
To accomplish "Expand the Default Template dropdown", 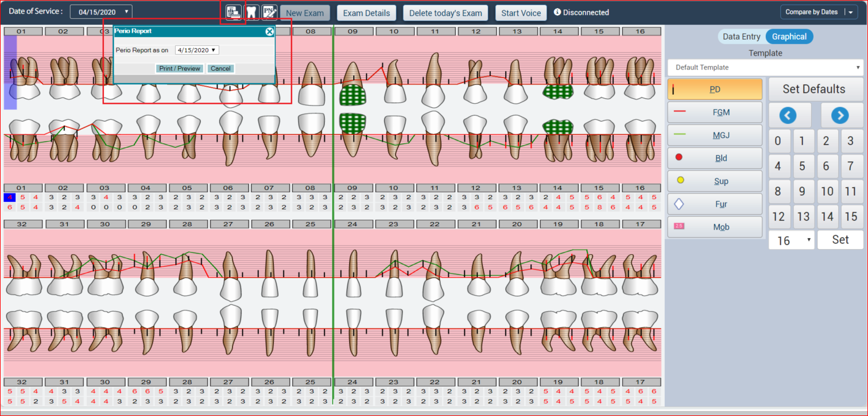I will tap(765, 67).
